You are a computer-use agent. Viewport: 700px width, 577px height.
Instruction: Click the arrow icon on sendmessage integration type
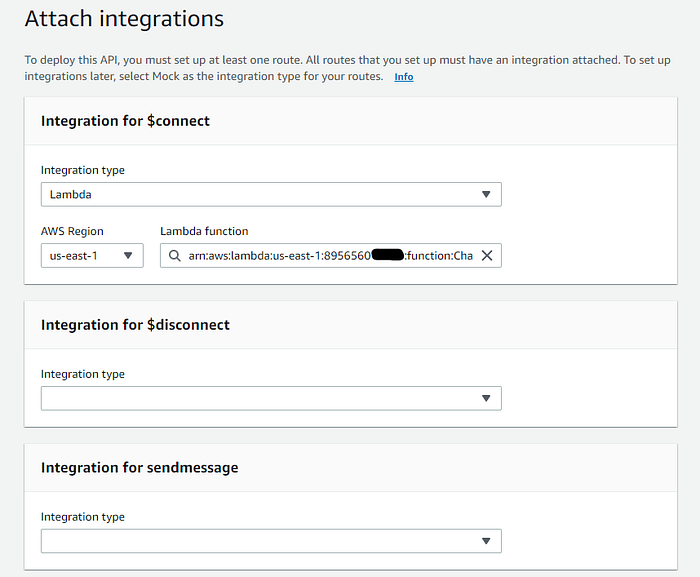coord(486,541)
